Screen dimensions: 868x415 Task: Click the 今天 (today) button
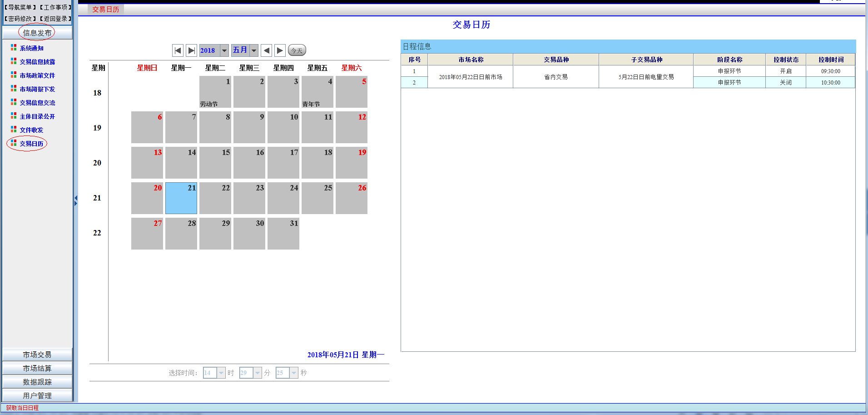tap(297, 50)
